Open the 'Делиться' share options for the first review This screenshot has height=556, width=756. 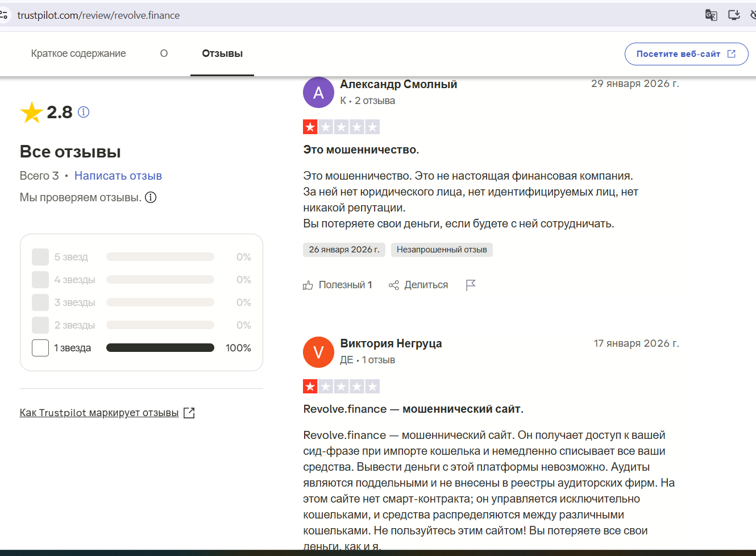[x=394, y=284]
